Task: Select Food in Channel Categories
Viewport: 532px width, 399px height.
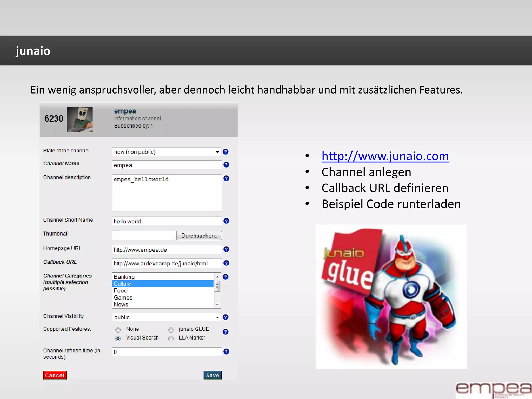Action: pyautogui.click(x=163, y=291)
